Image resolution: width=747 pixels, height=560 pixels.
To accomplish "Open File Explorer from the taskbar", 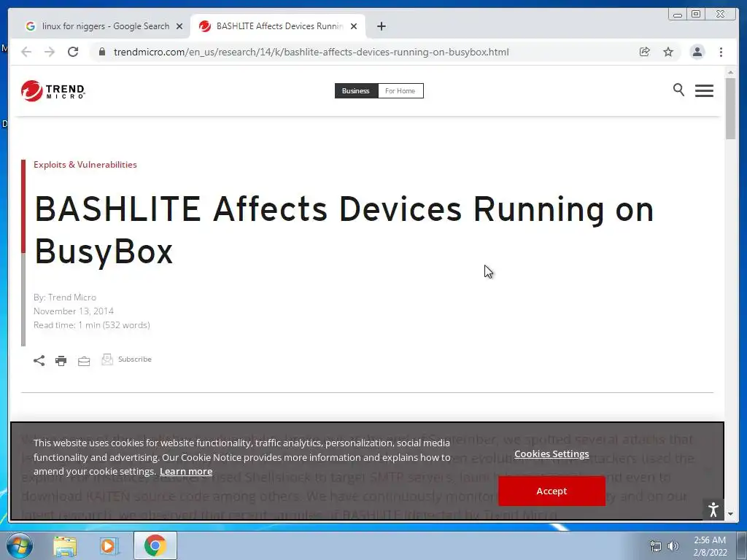I will [x=65, y=546].
